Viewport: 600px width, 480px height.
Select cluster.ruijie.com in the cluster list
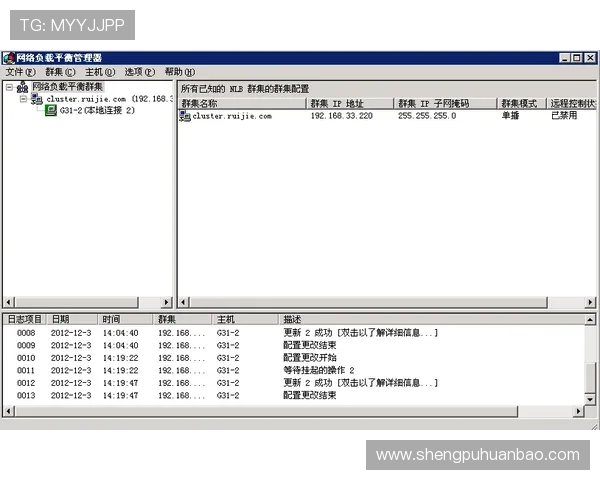pyautogui.click(x=232, y=116)
